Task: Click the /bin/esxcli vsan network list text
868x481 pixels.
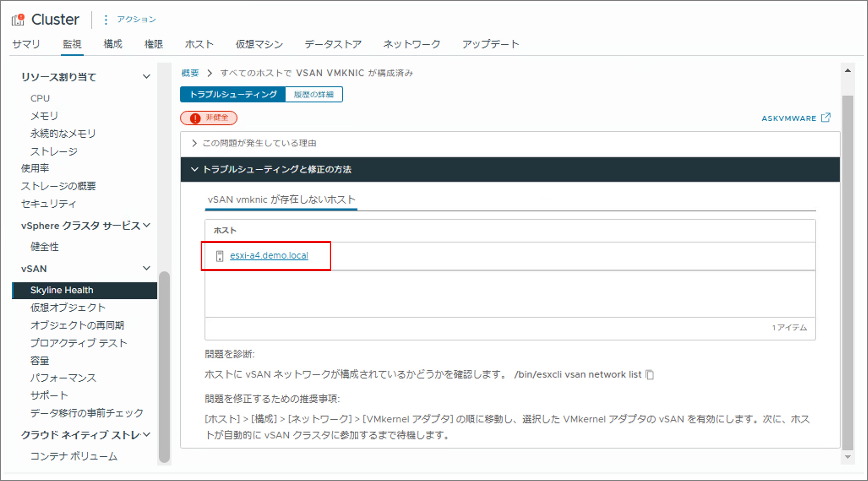Action: click(x=578, y=375)
